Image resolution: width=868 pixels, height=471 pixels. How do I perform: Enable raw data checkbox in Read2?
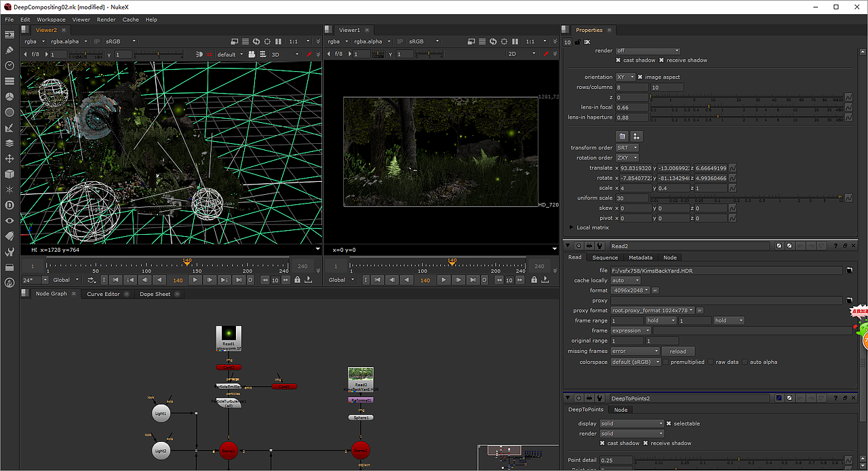(x=711, y=362)
